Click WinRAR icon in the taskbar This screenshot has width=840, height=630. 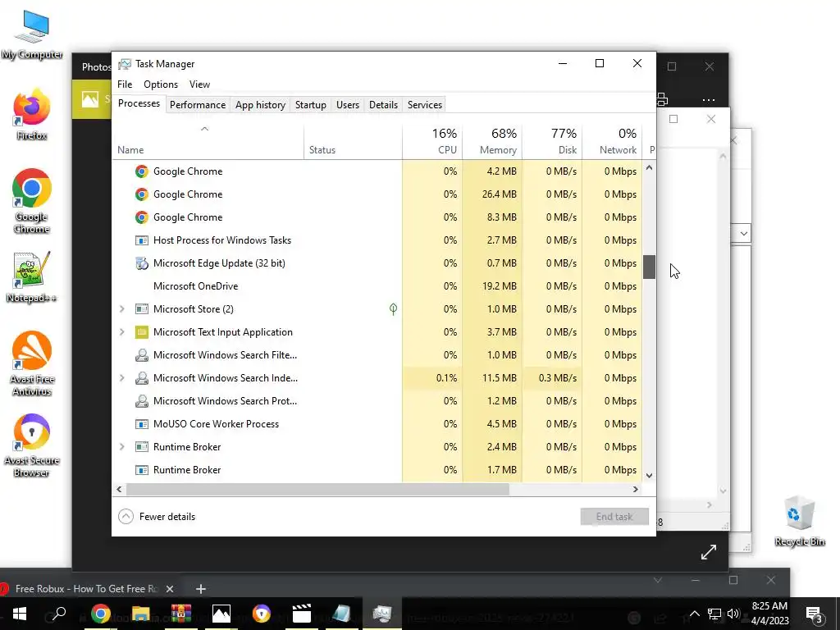[x=181, y=614]
